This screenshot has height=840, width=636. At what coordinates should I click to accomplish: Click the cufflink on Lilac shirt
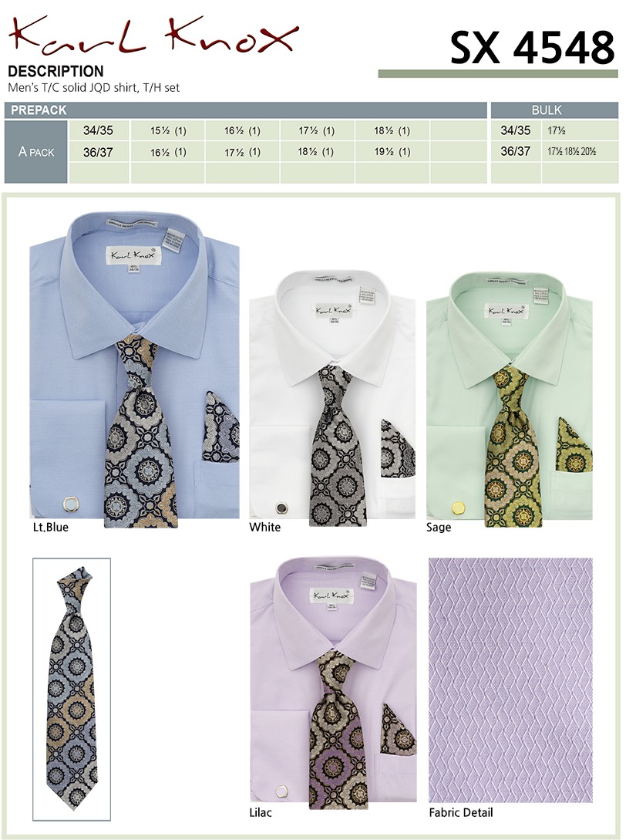[x=280, y=791]
